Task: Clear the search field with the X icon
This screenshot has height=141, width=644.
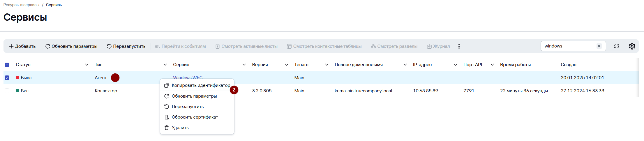Action: point(599,46)
